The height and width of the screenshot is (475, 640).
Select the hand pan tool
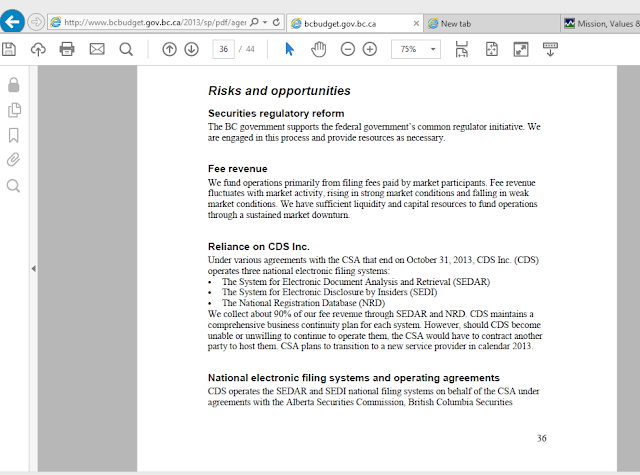(318, 49)
